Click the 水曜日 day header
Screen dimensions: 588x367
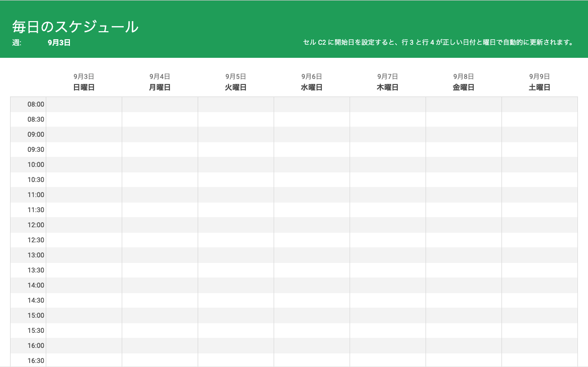coord(312,87)
